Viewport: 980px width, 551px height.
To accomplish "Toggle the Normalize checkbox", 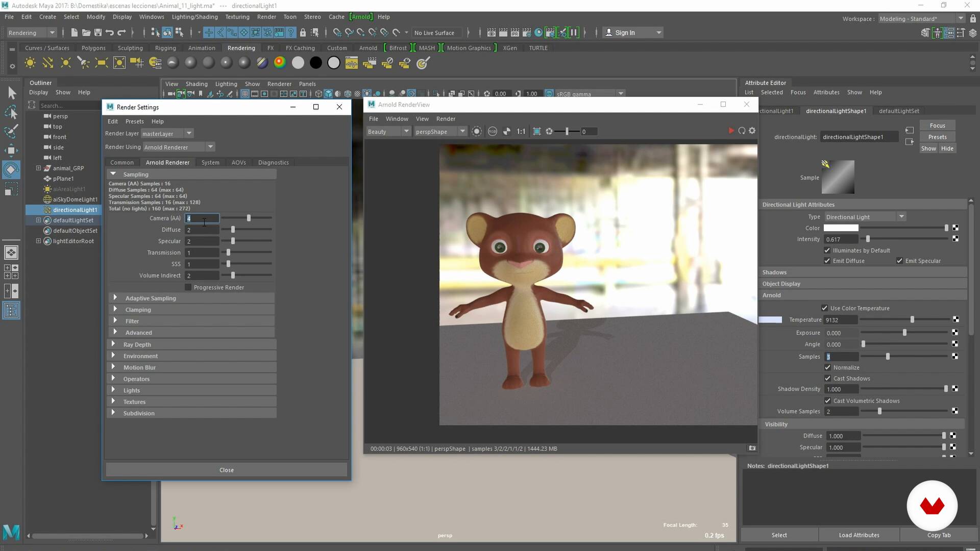I will [827, 367].
